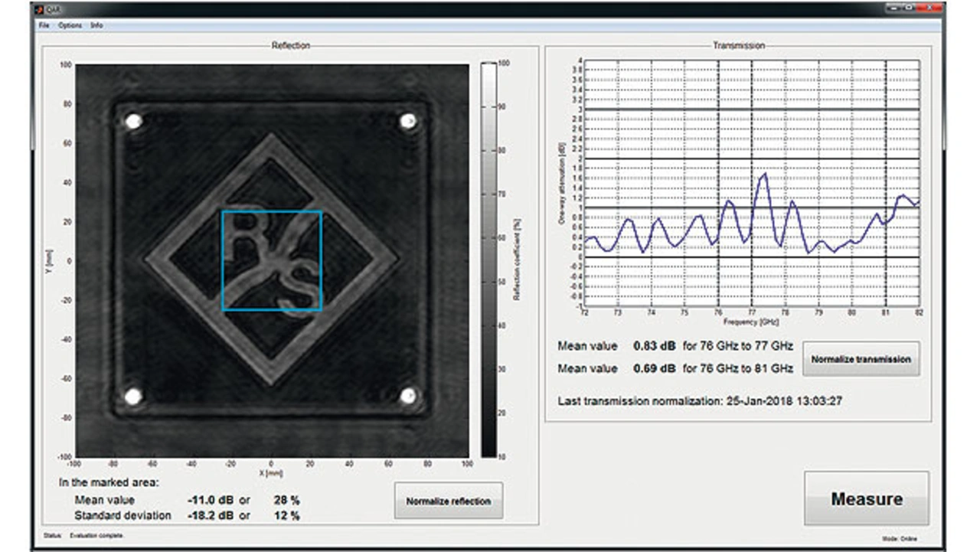
Task: Click the Transmission panel title
Action: (739, 46)
